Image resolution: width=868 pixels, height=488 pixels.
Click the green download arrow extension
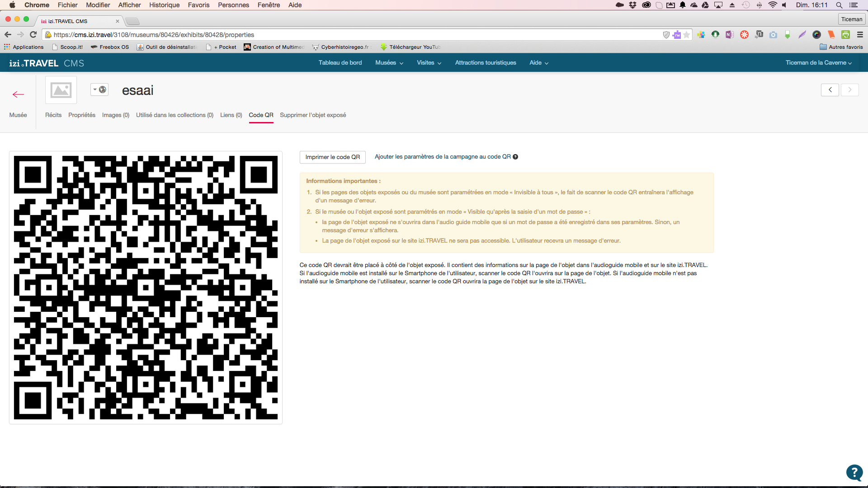coord(715,35)
